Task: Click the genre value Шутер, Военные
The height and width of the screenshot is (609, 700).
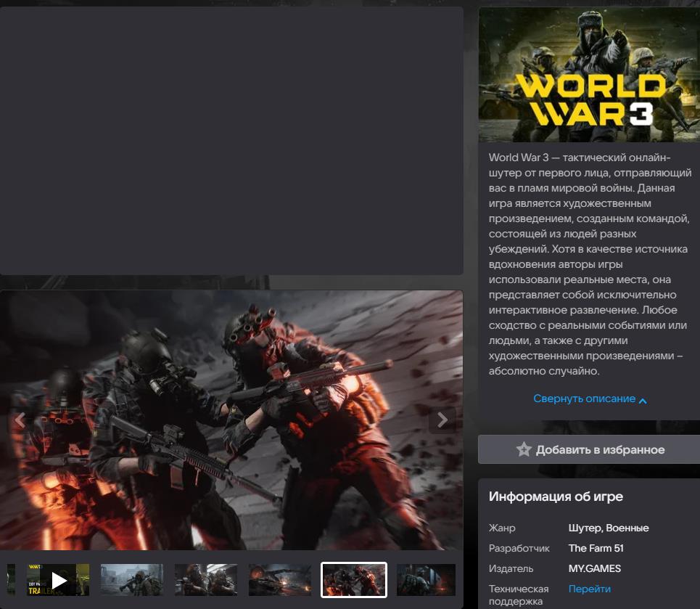Action: [609, 528]
